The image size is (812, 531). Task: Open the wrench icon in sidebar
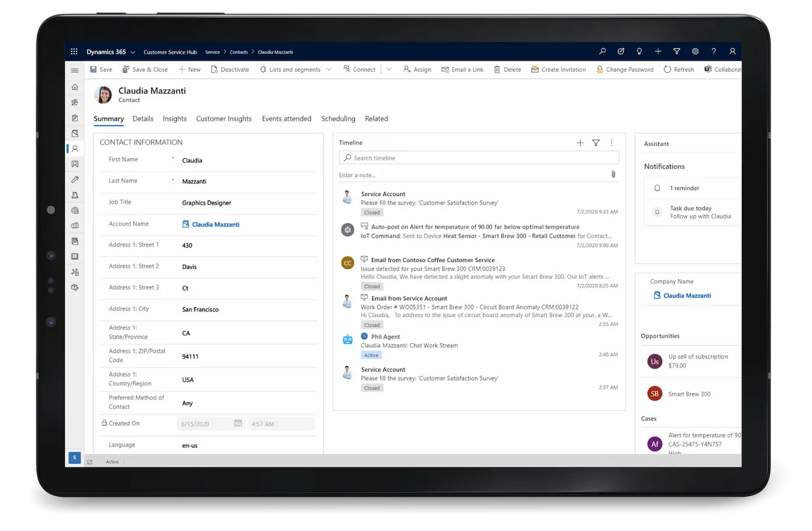tap(75, 180)
